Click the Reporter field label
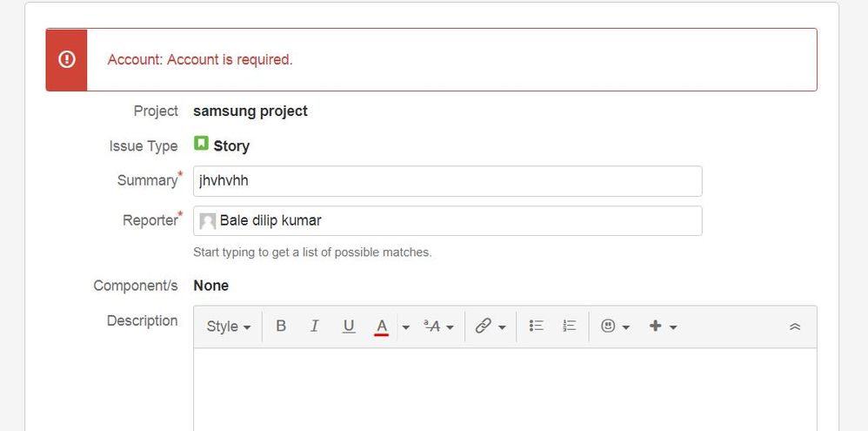 [150, 220]
